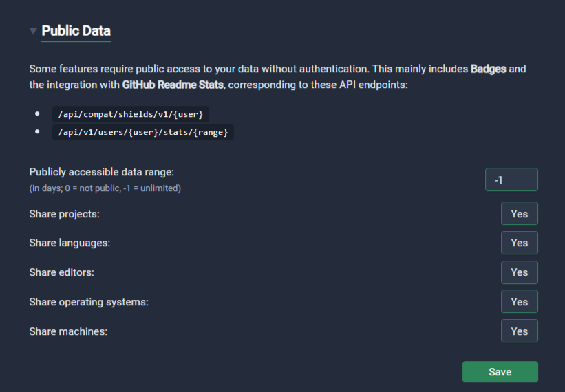The height and width of the screenshot is (392, 565).
Task: Open the Share languages Yes dropdown
Action: (520, 243)
